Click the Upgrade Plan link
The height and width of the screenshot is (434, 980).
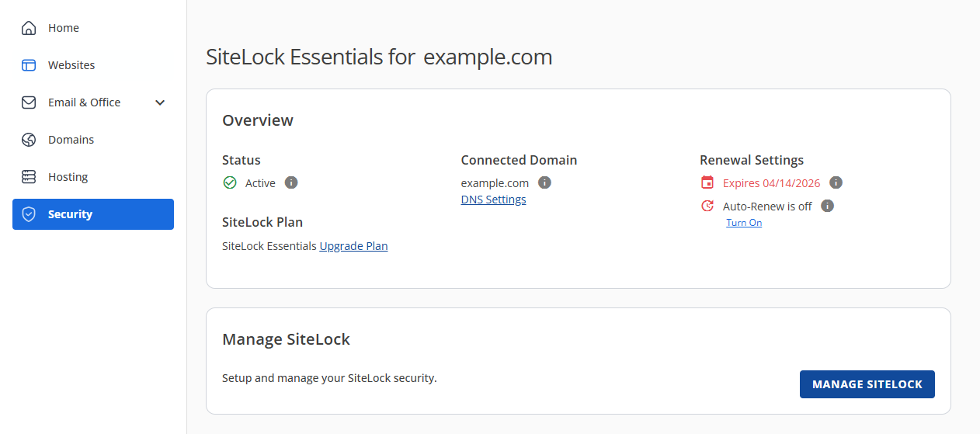(x=353, y=246)
